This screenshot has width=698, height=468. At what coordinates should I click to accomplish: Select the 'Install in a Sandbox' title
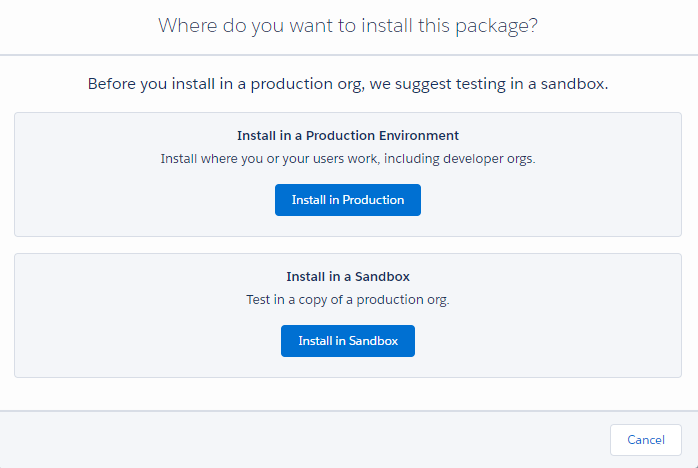348,277
